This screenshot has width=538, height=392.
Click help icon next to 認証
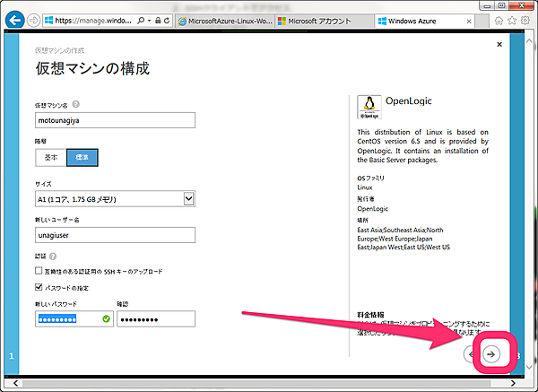pyautogui.click(x=53, y=257)
